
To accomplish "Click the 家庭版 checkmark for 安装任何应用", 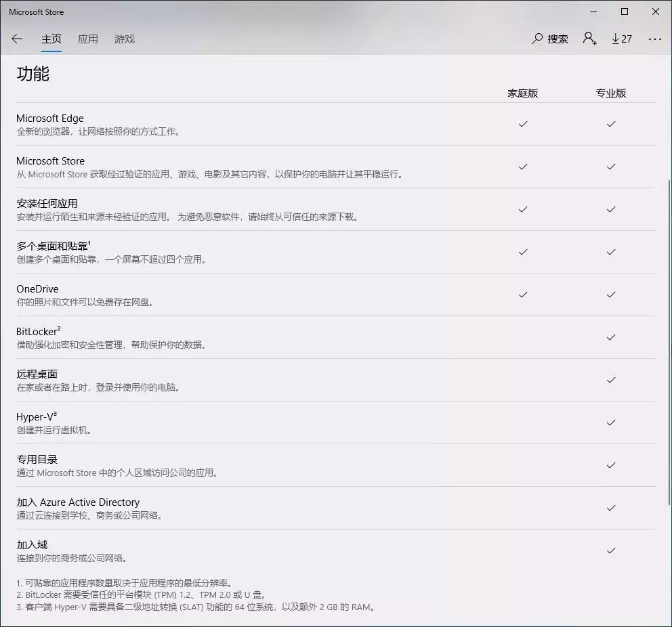I will pos(523,209).
